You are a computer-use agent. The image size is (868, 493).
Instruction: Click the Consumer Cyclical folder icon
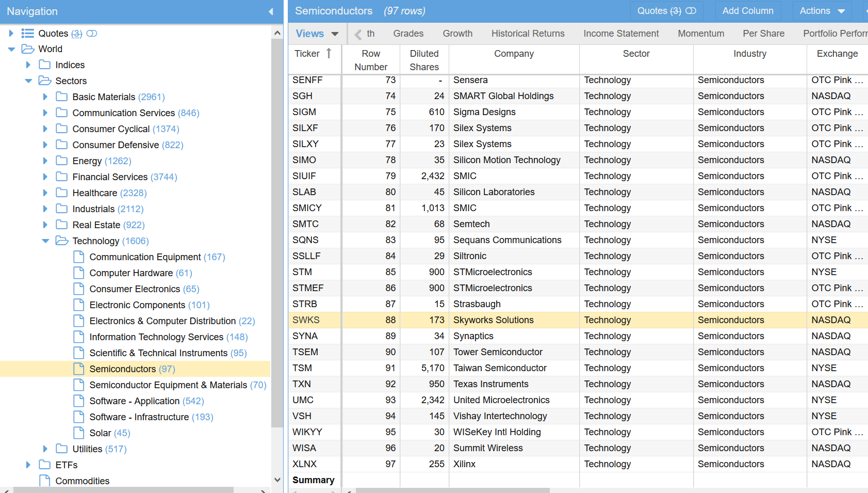[62, 129]
